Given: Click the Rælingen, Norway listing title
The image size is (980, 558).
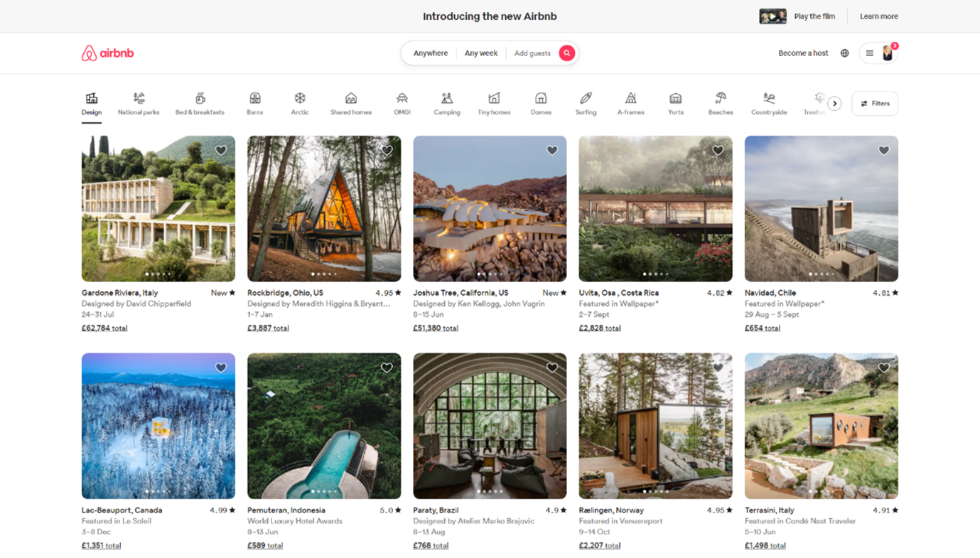Looking at the screenshot, I should [x=611, y=510].
